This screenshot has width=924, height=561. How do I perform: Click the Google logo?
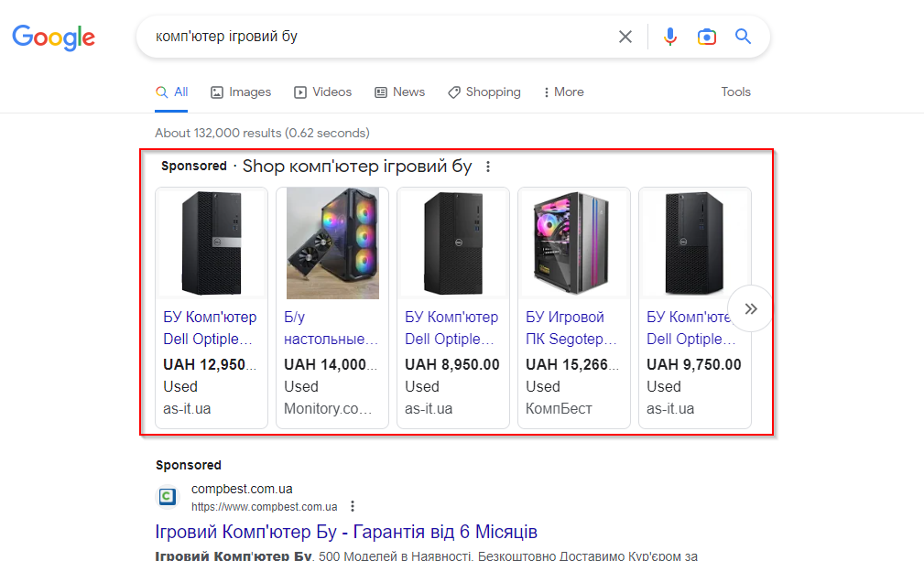coord(53,37)
